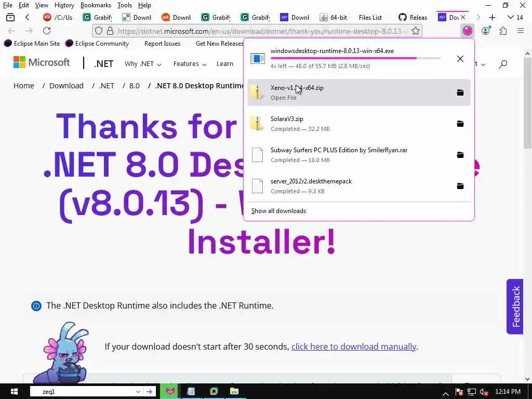Click the taskbar Go arrow button

[149, 392]
